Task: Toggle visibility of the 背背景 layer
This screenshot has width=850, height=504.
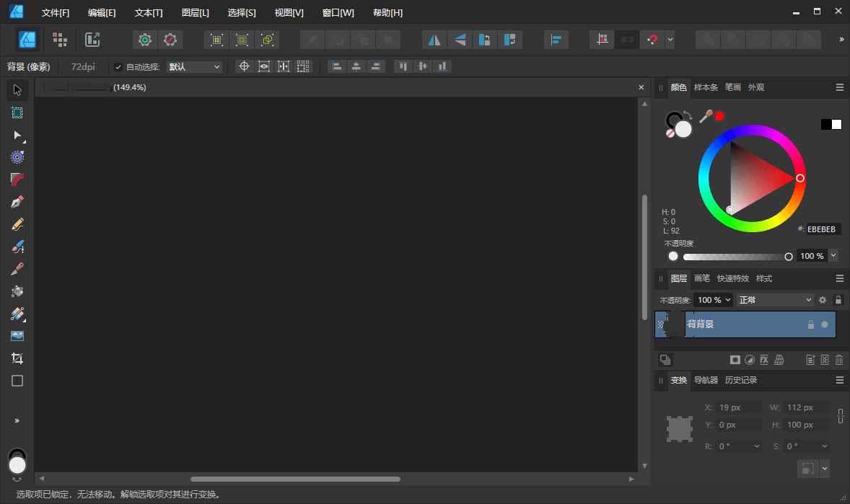Action: tap(824, 324)
